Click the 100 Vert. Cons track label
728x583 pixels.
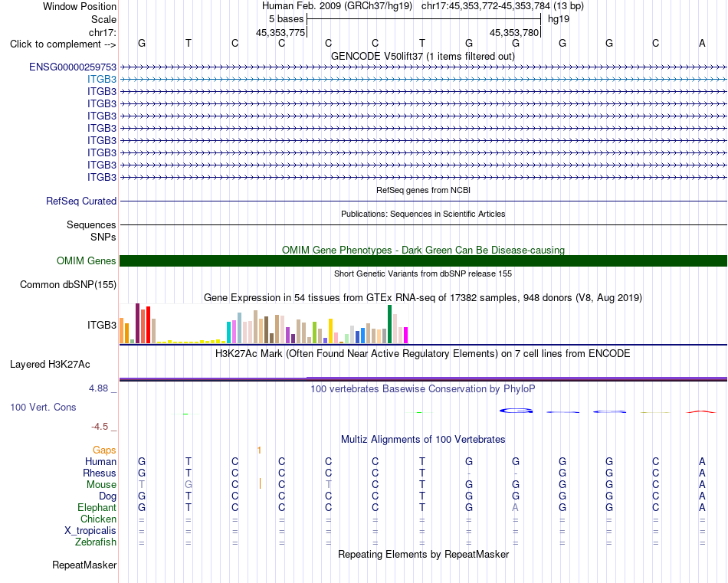(x=43, y=407)
